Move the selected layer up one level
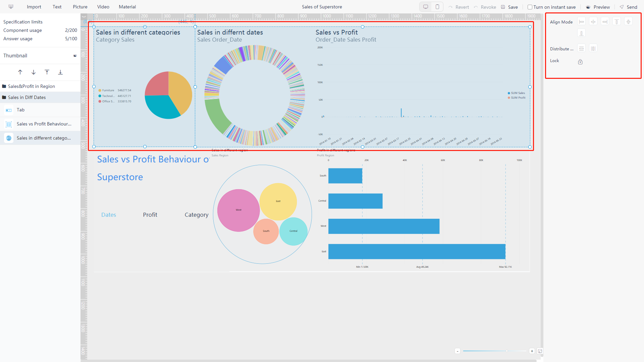The height and width of the screenshot is (362, 644). click(20, 72)
